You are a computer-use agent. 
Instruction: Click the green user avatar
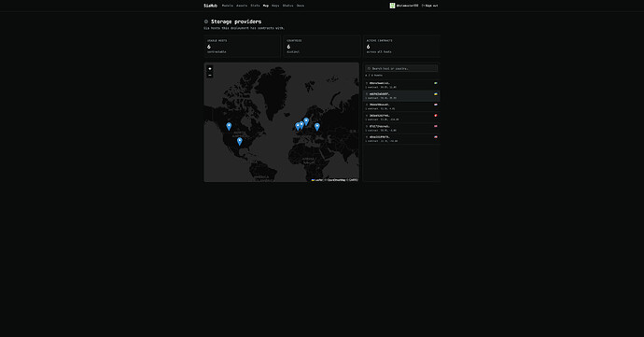pyautogui.click(x=392, y=6)
